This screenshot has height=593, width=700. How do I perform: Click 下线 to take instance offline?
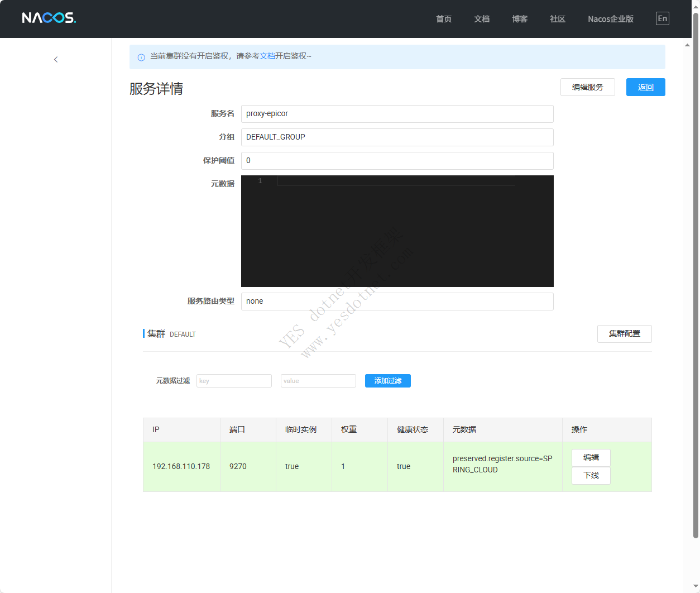[x=591, y=475]
